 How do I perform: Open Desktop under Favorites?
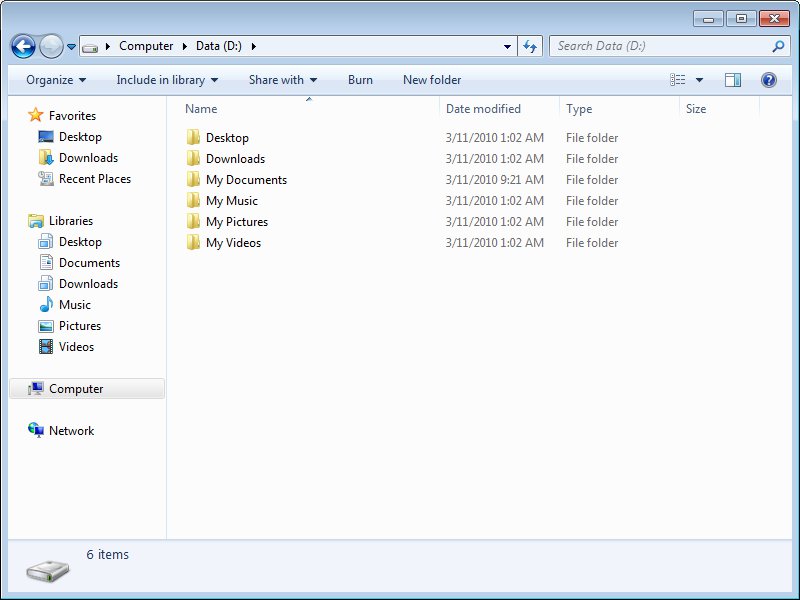pos(70,137)
